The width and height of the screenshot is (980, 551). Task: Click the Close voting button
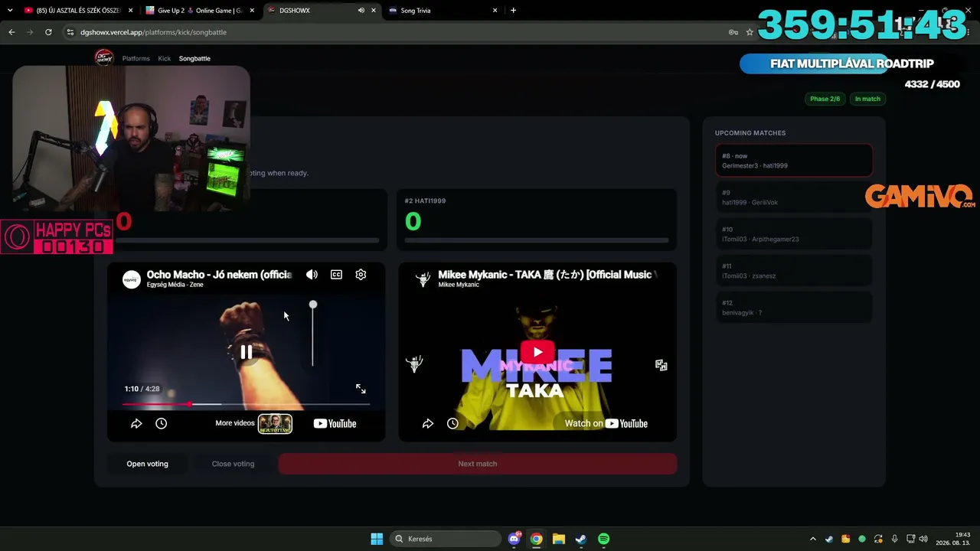pos(233,464)
